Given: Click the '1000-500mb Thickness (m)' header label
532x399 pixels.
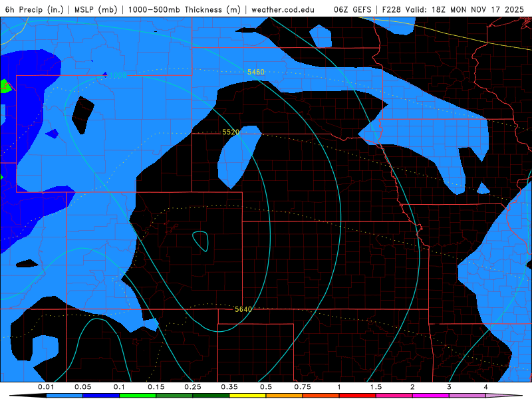Looking at the screenshot, I should 185,9.
